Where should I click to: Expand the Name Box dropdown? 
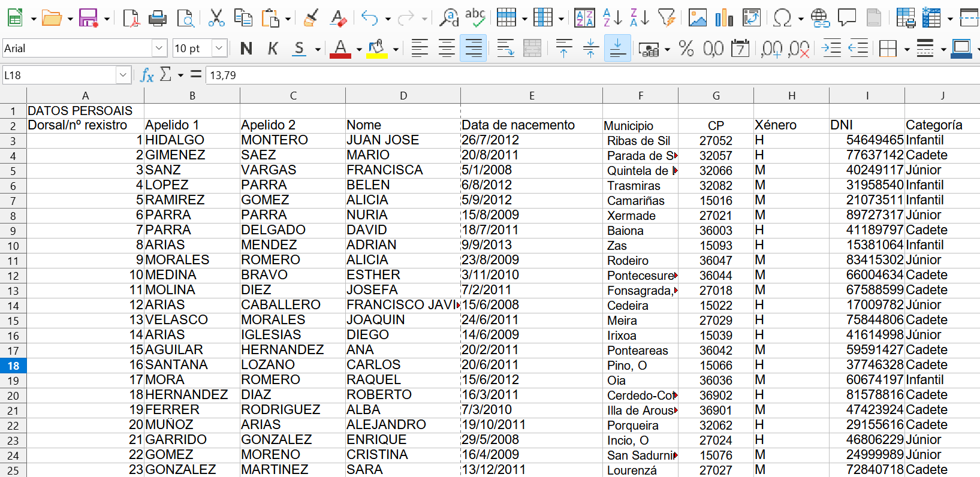coord(123,75)
